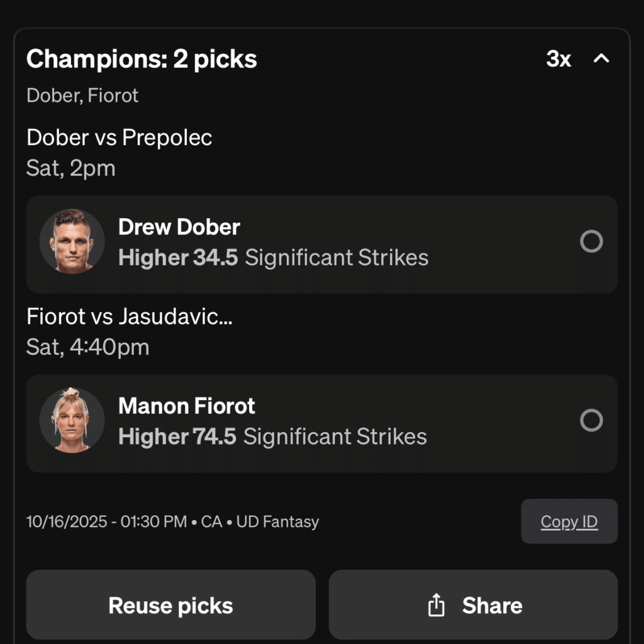Open the Dober vs Prepolec matchup title
The height and width of the screenshot is (644, 644).
[x=119, y=137]
